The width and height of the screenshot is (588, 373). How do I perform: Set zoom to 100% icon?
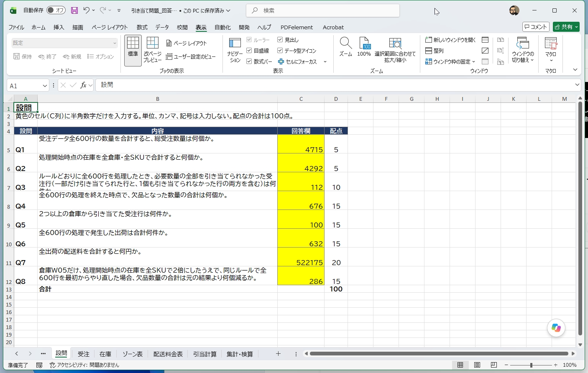(x=364, y=46)
